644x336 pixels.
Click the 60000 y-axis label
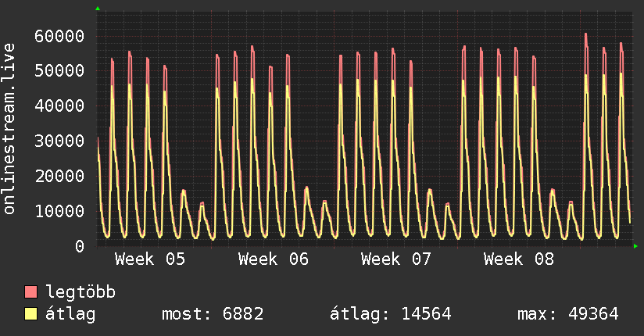(x=60, y=36)
